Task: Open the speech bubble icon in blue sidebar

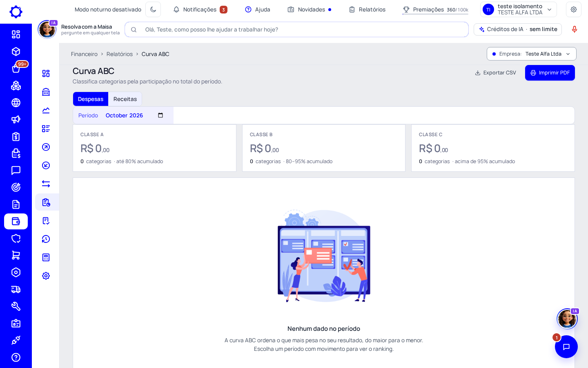Action: click(x=16, y=171)
